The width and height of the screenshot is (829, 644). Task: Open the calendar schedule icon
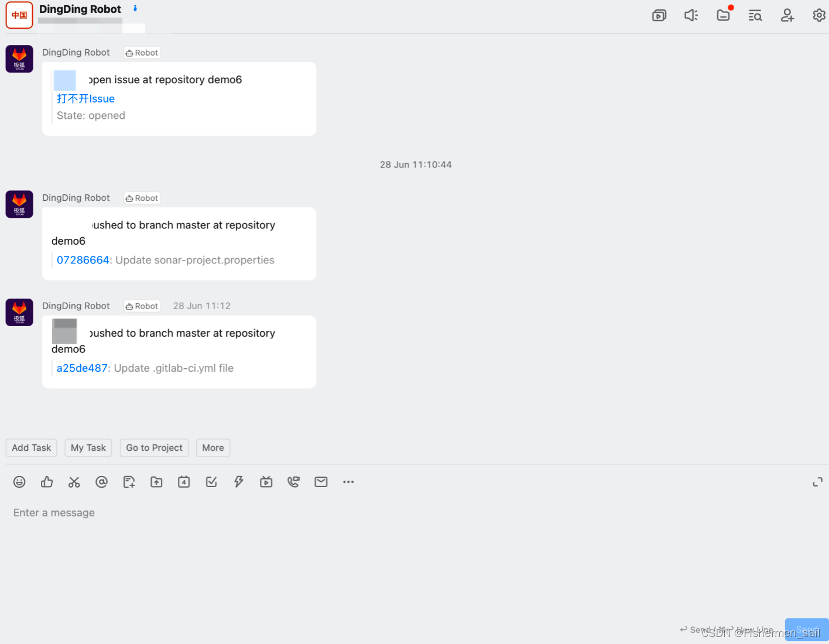184,482
